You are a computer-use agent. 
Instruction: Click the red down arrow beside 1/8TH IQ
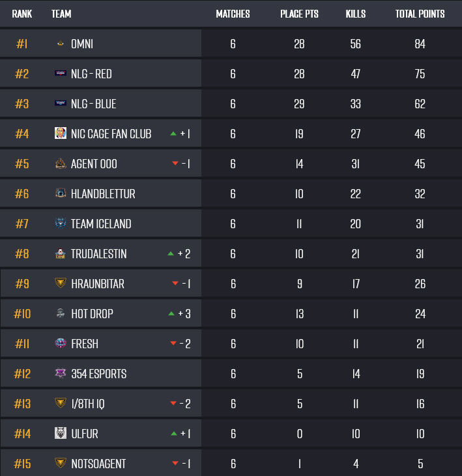tap(173, 403)
